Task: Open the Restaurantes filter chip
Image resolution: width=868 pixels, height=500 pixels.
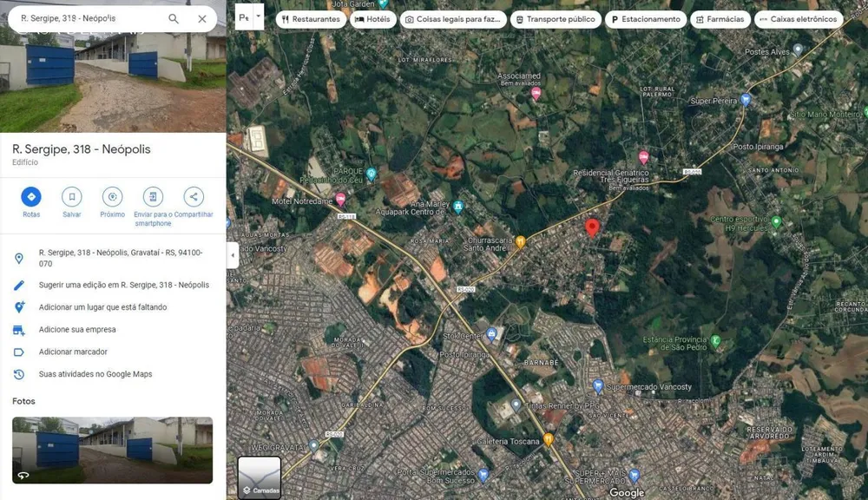Action: click(x=311, y=19)
